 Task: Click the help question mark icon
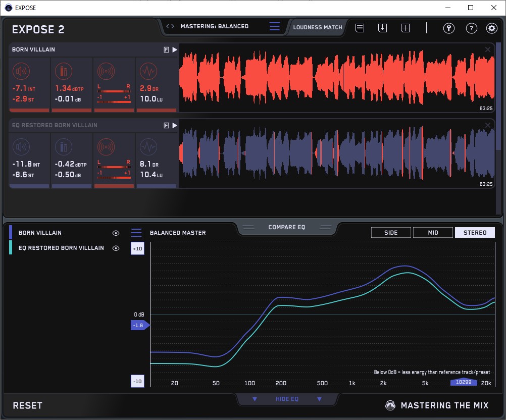(x=471, y=28)
